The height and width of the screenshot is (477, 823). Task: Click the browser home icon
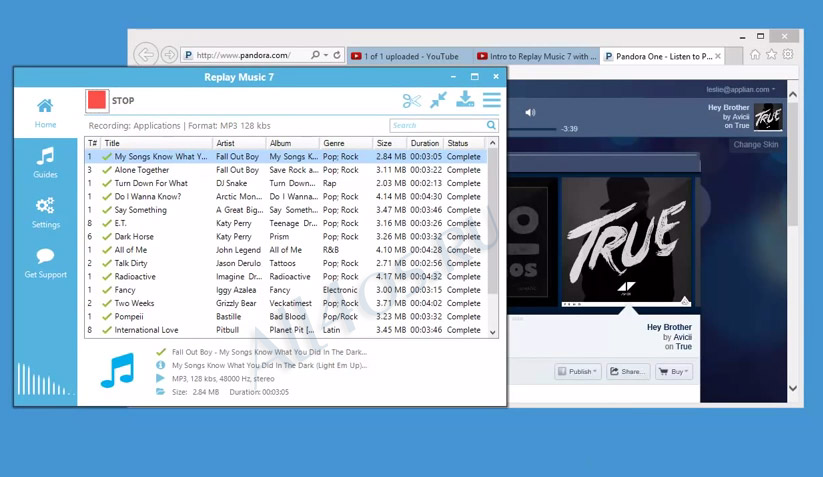point(755,55)
